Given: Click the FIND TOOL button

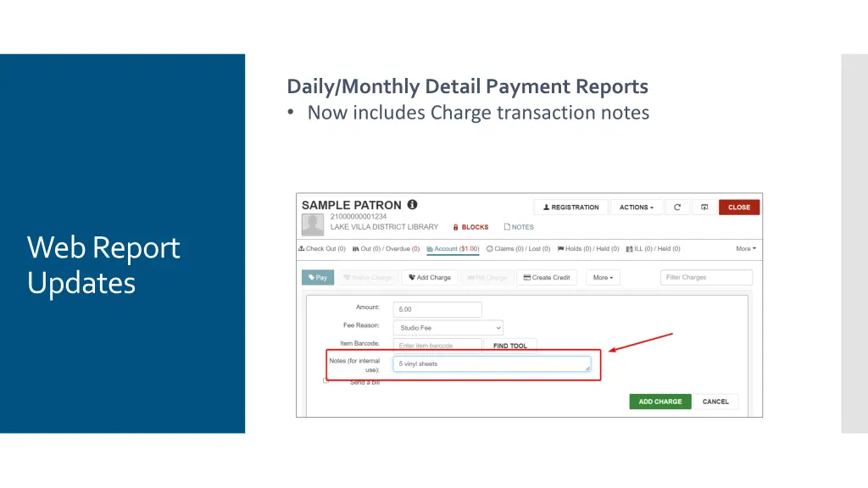Looking at the screenshot, I should click(x=510, y=346).
